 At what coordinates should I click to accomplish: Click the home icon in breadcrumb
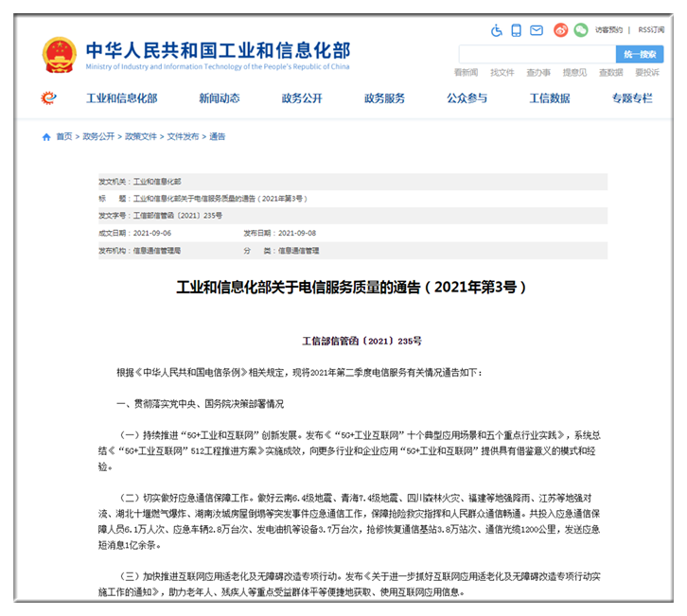coord(46,137)
